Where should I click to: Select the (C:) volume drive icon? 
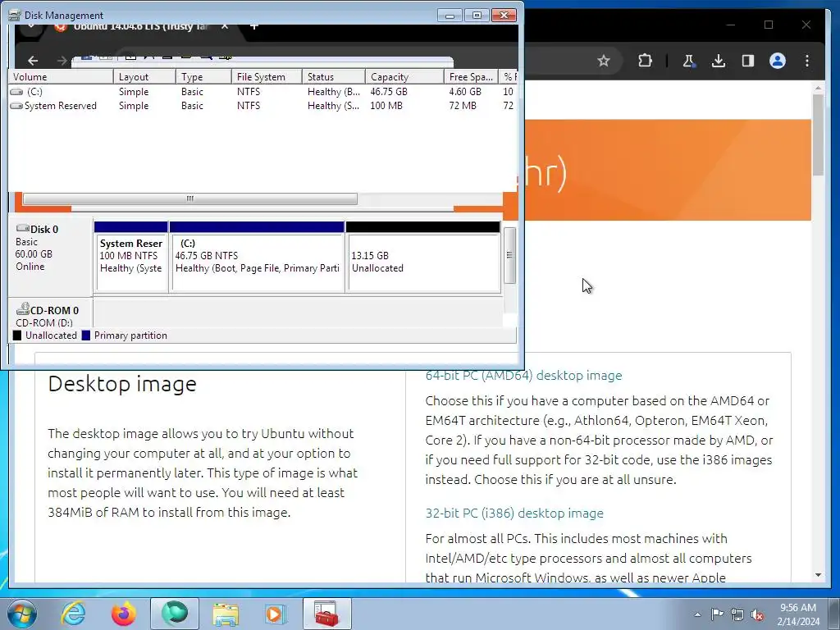tap(16, 92)
